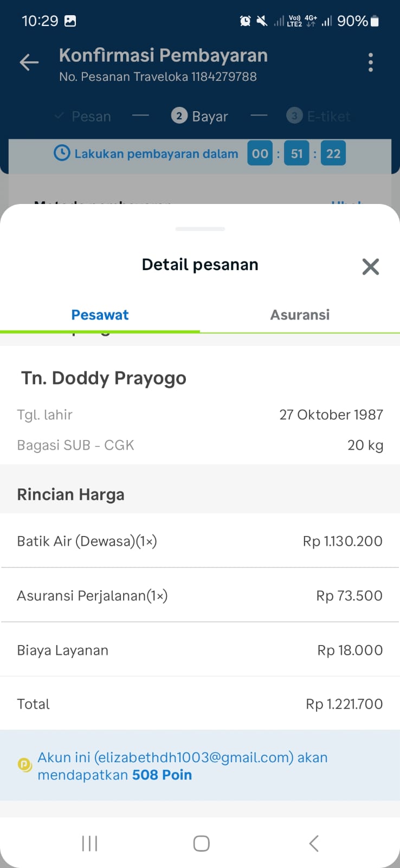Tap the gold Poin coin icon
Image resolution: width=400 pixels, height=868 pixels.
(x=25, y=765)
